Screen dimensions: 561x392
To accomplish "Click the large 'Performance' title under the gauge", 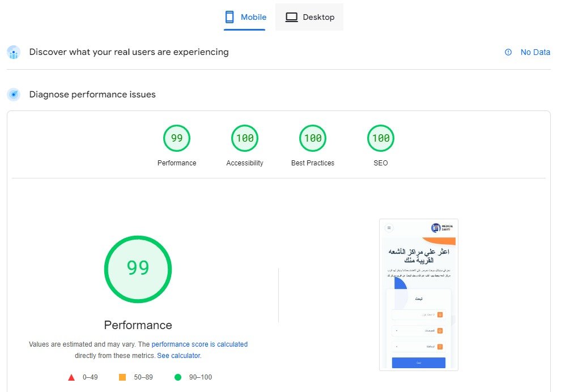I will [x=138, y=325].
